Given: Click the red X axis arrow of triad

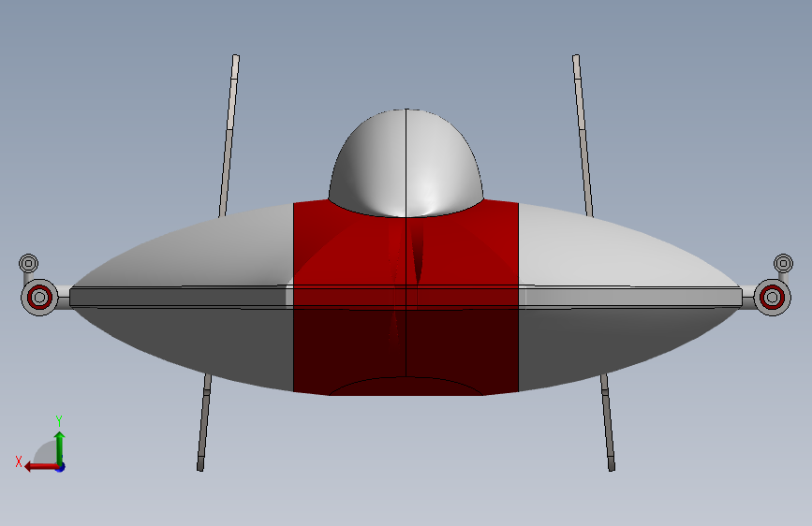Looking at the screenshot, I should tap(40, 466).
